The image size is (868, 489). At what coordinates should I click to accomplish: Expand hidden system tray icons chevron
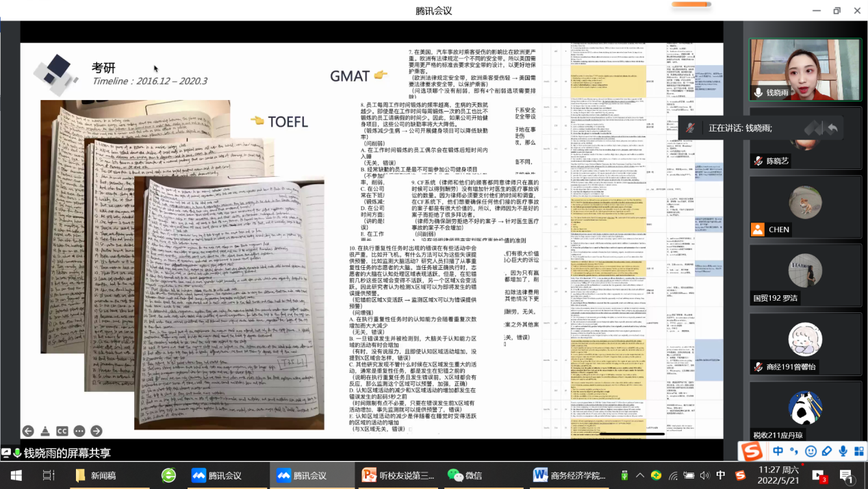[639, 475]
